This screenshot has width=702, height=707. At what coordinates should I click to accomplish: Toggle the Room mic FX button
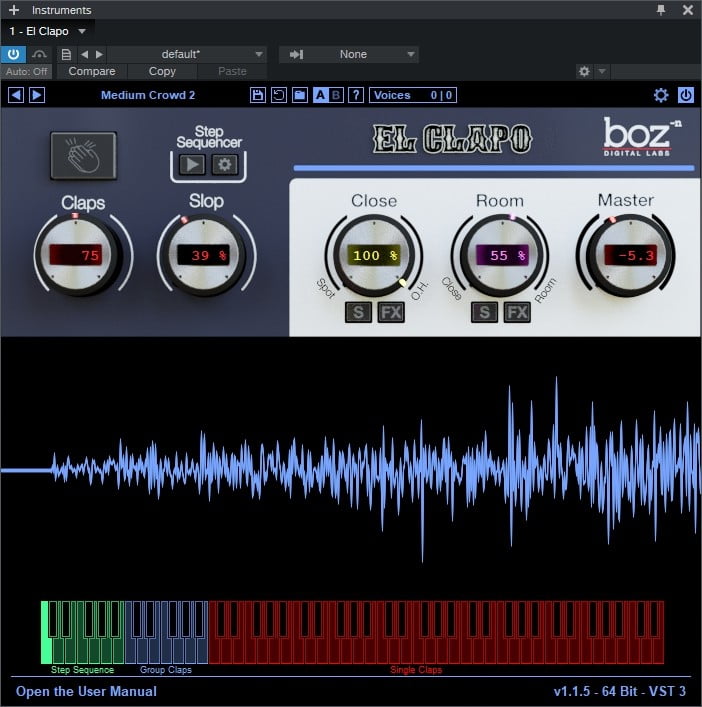(x=517, y=312)
